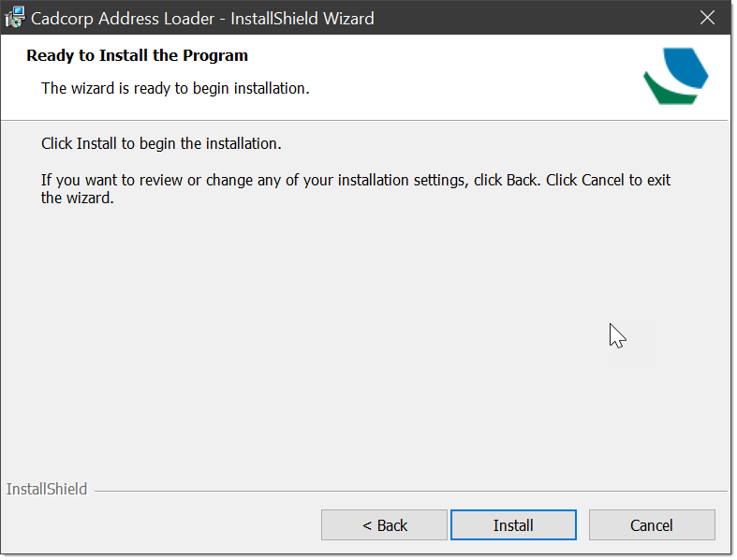Viewport: 737px width, 560px height.
Task: Click the InstallShield label near the bottom
Action: tap(47, 489)
